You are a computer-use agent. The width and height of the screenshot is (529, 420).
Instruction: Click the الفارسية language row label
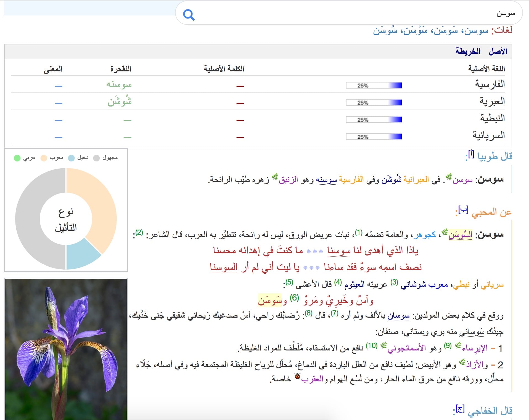[490, 84]
